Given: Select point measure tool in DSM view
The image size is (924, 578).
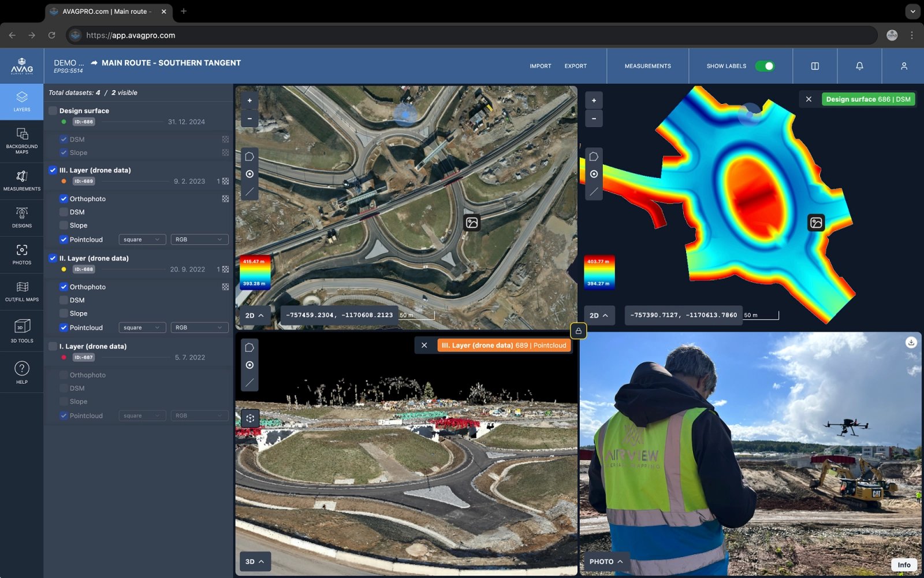Looking at the screenshot, I should pos(594,174).
